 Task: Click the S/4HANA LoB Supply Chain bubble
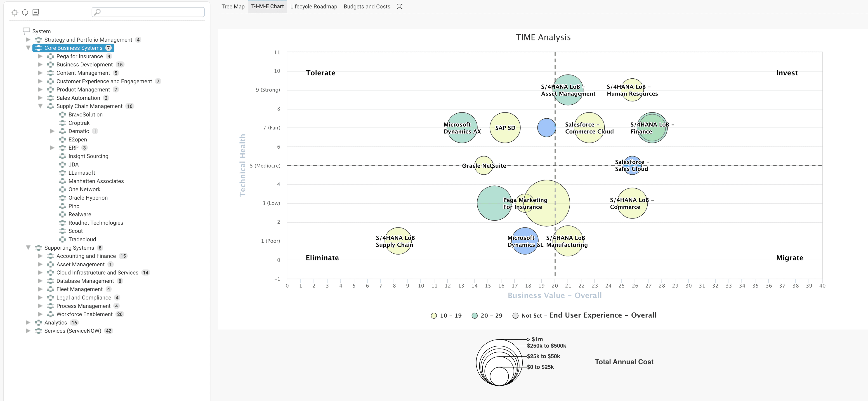click(398, 241)
